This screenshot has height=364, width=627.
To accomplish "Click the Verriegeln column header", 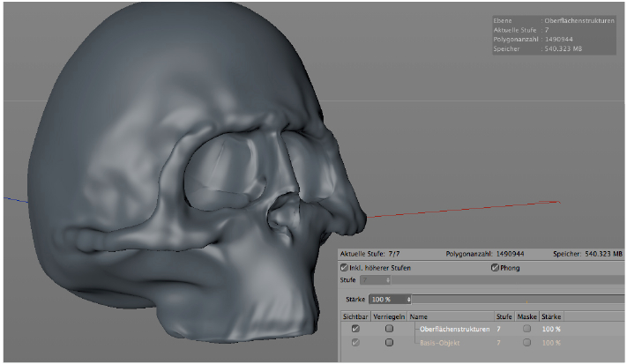I will click(389, 316).
